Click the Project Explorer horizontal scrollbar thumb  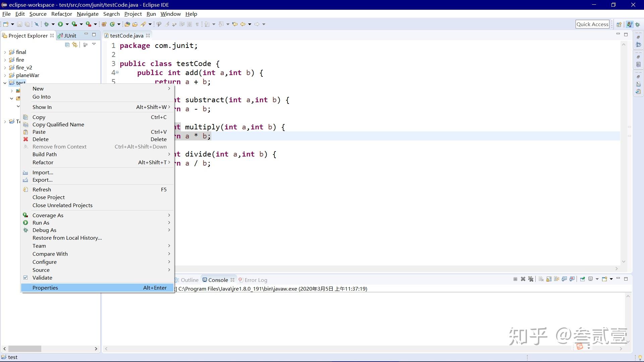click(x=24, y=349)
